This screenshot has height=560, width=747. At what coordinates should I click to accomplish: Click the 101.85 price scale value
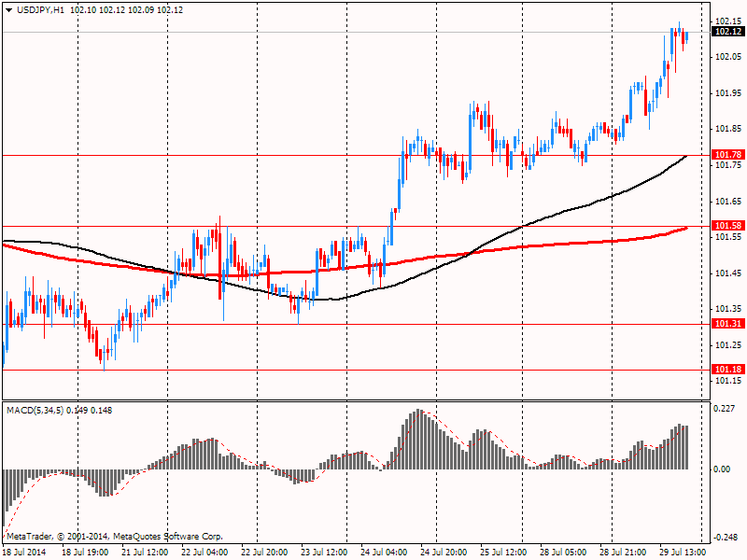[x=728, y=129]
